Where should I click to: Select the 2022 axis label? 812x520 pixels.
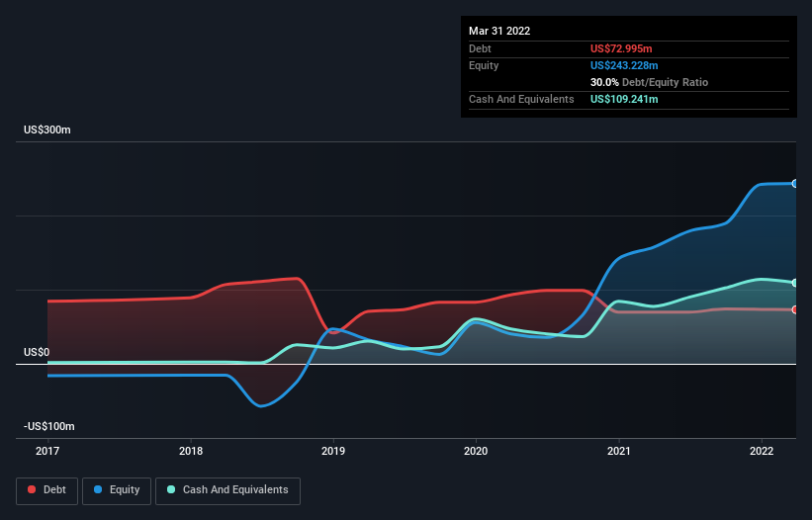coord(762,451)
